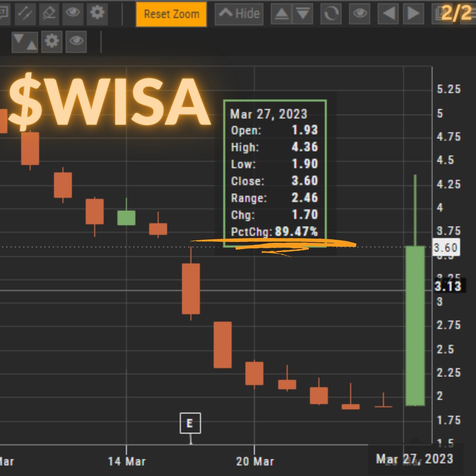Click the flip up/down triangles icon in second row
Screen dimensions: 476x476
[x=25, y=41]
